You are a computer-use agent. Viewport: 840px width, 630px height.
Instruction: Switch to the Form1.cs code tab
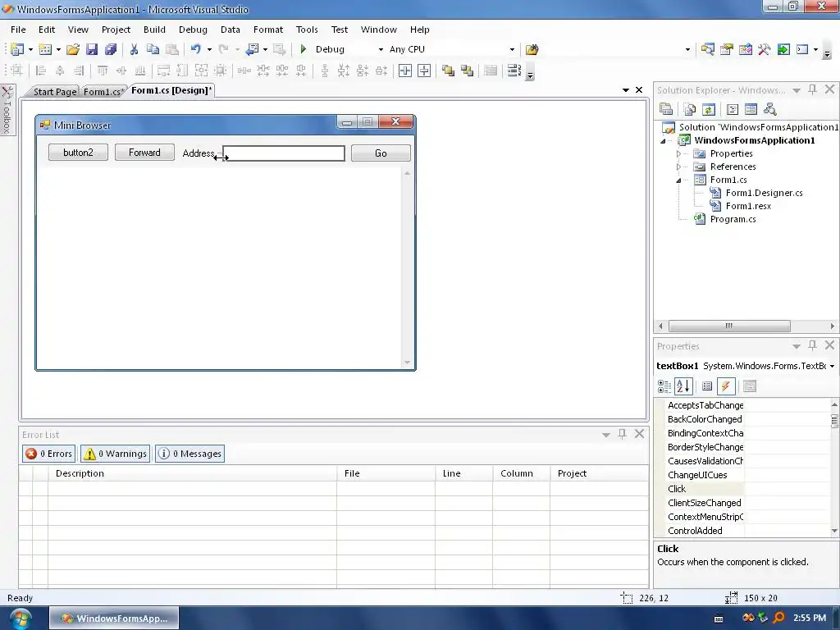pyautogui.click(x=103, y=92)
